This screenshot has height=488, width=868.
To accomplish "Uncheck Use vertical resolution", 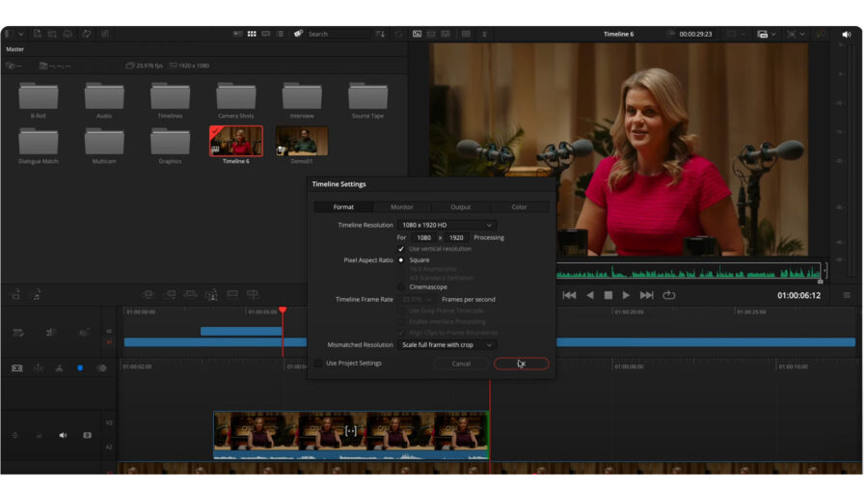I will (x=401, y=249).
